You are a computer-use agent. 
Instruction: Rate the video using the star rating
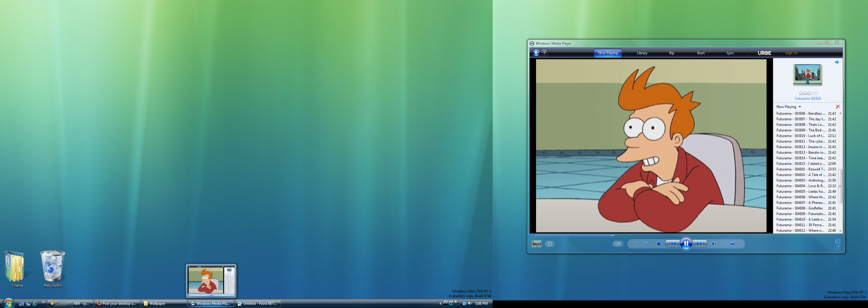point(808,93)
